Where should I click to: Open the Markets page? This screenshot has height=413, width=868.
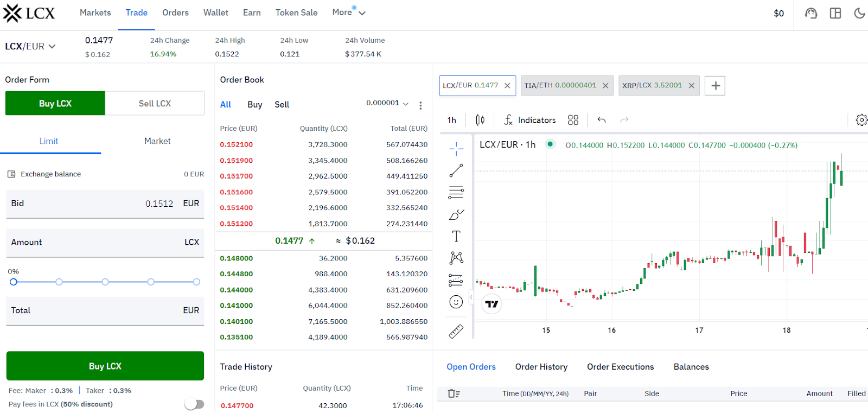click(x=95, y=12)
